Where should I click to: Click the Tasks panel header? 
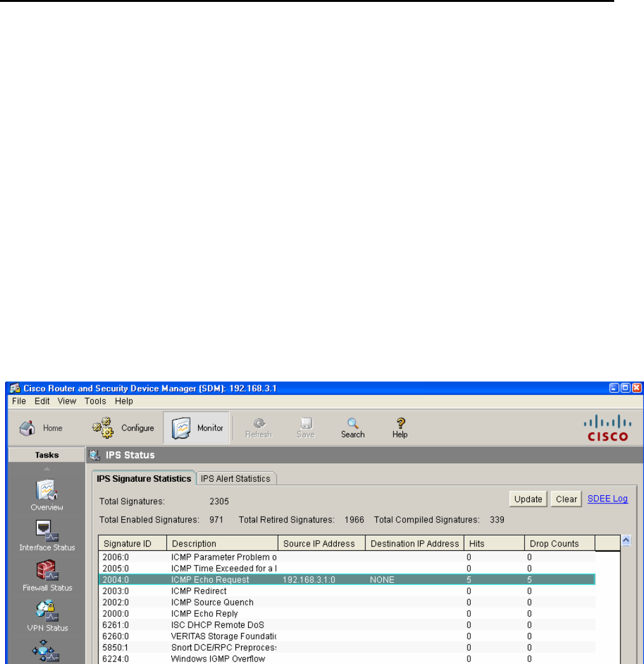[46, 455]
